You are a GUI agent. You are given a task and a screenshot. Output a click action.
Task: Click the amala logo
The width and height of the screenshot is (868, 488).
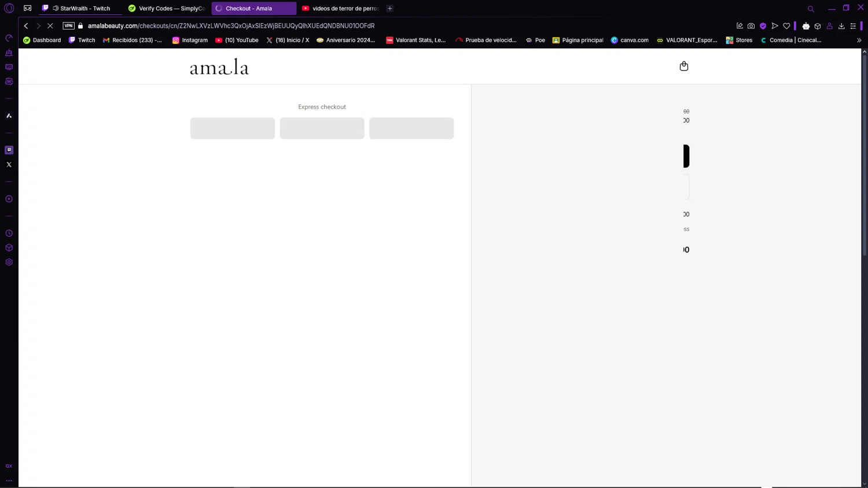(219, 67)
